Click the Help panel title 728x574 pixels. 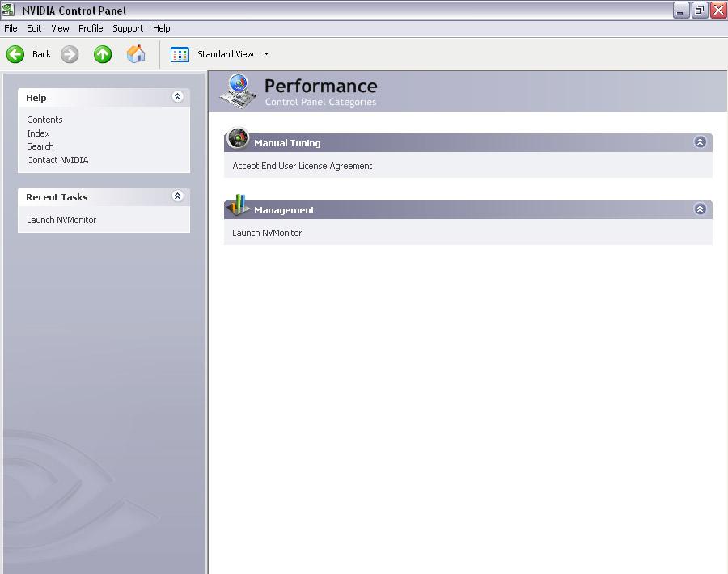[36, 98]
